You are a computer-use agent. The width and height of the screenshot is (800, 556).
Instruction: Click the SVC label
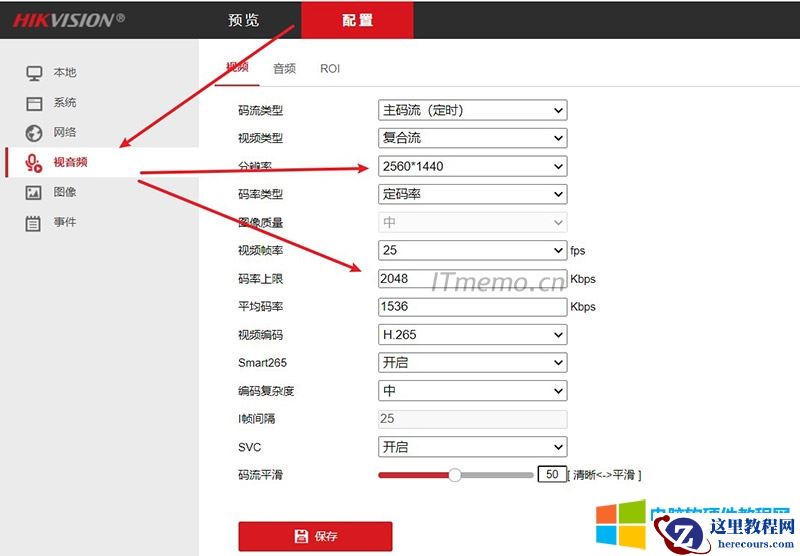coord(249,447)
